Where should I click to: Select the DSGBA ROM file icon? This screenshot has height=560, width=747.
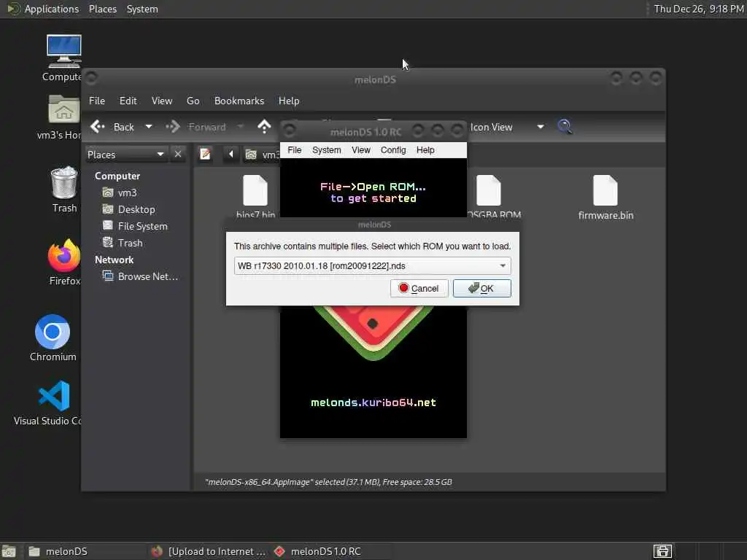click(489, 190)
